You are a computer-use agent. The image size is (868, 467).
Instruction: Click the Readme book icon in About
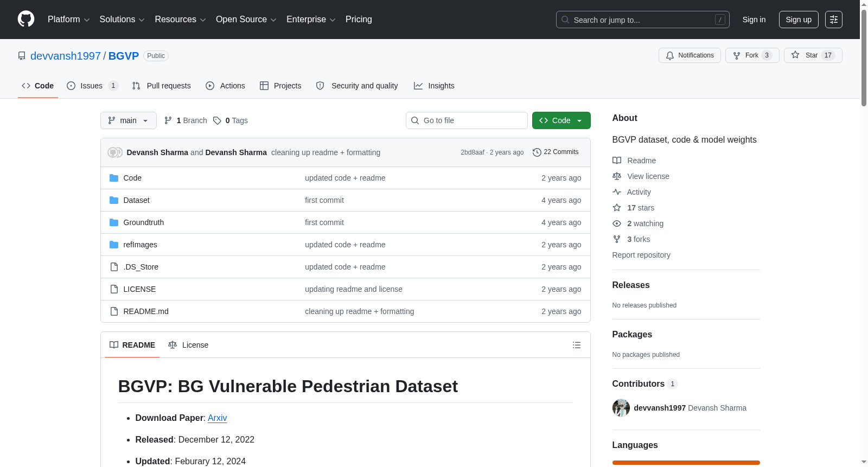617,161
